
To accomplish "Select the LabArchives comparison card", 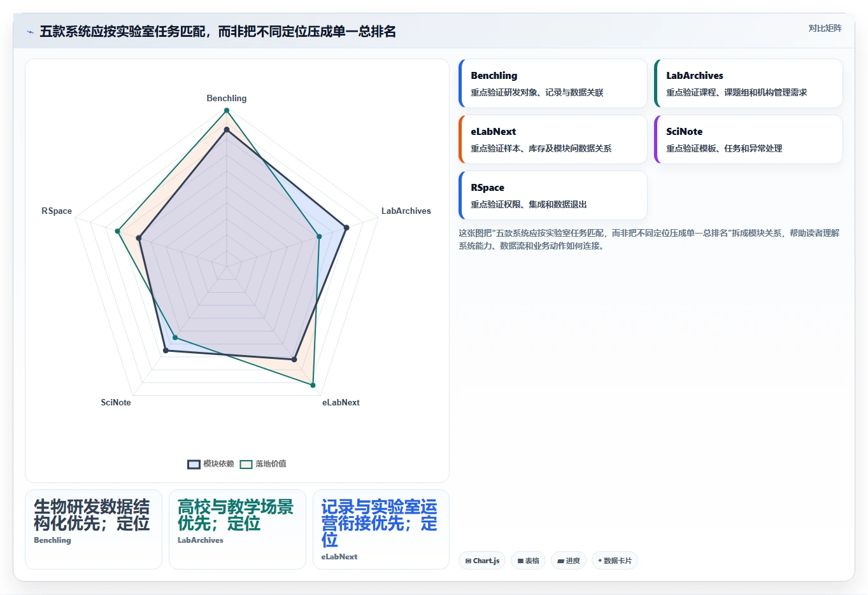I will pyautogui.click(x=748, y=83).
